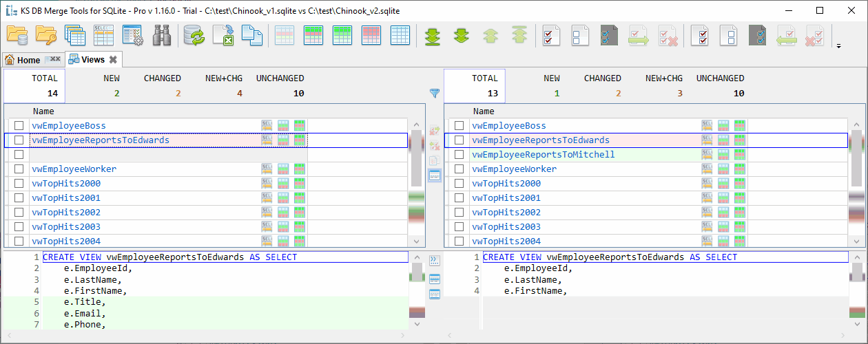Click the green next-difference down arrow icon
The image size is (868, 344).
pyautogui.click(x=461, y=35)
